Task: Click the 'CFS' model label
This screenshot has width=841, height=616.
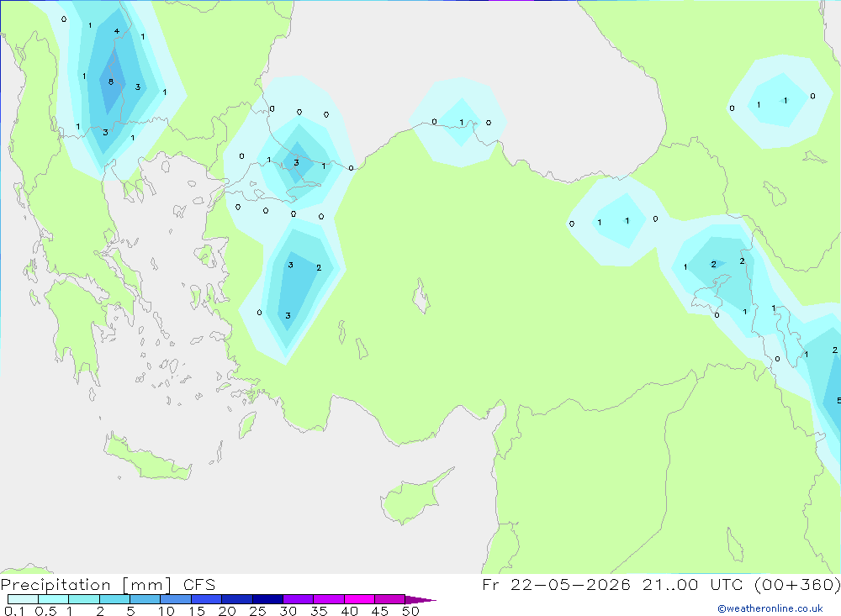Action: tap(199, 585)
